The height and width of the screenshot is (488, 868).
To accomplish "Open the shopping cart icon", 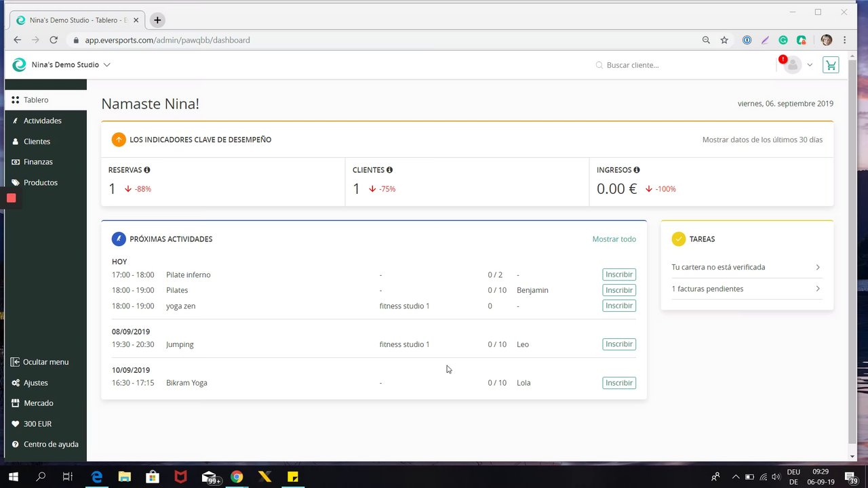I will pyautogui.click(x=831, y=65).
